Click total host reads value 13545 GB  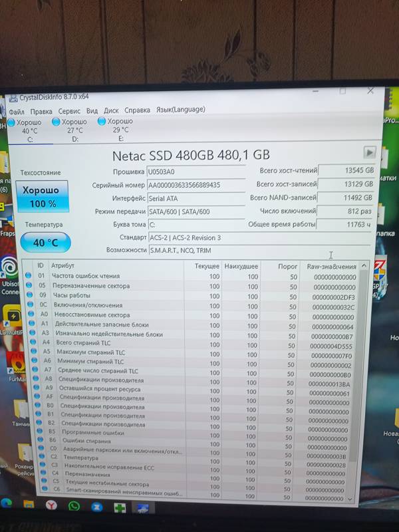point(346,170)
